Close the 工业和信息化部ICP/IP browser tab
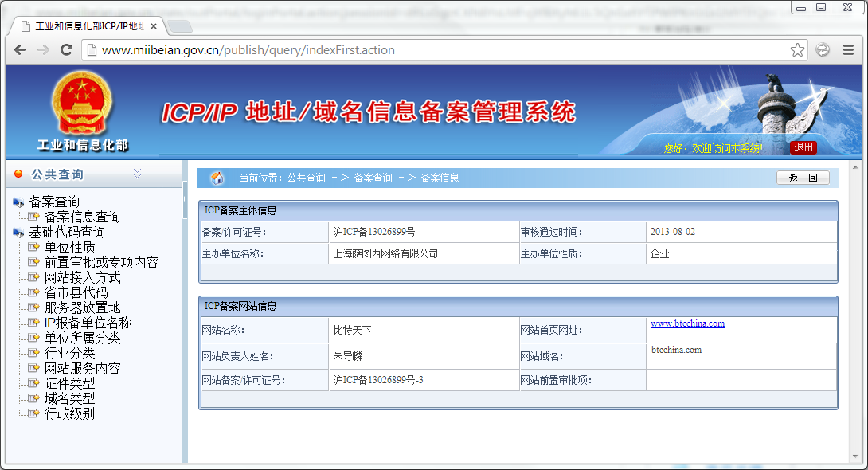The image size is (868, 470). [x=154, y=26]
